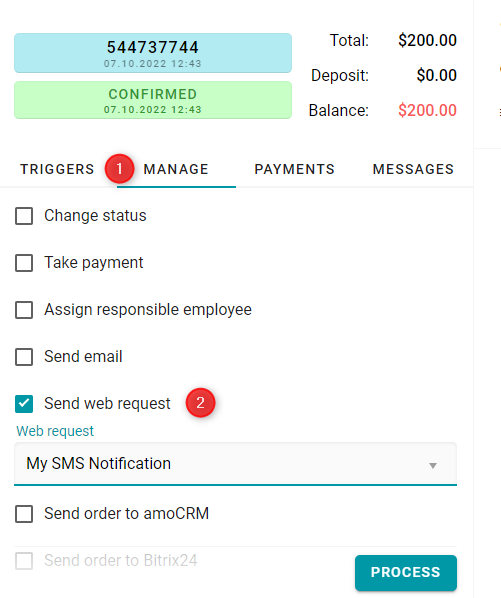The width and height of the screenshot is (501, 598).
Task: Click the red numbered marker 1
Action: pos(119,168)
